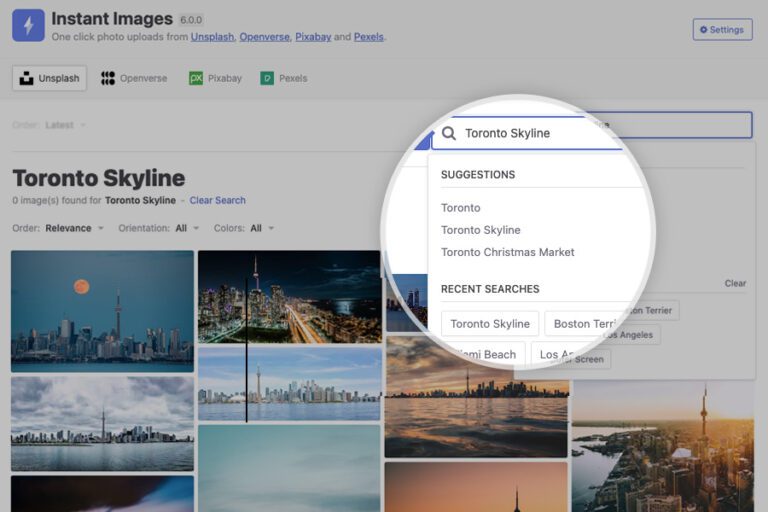
Task: Select the red moon skyline photo thumbnail
Action: pyautogui.click(x=102, y=310)
